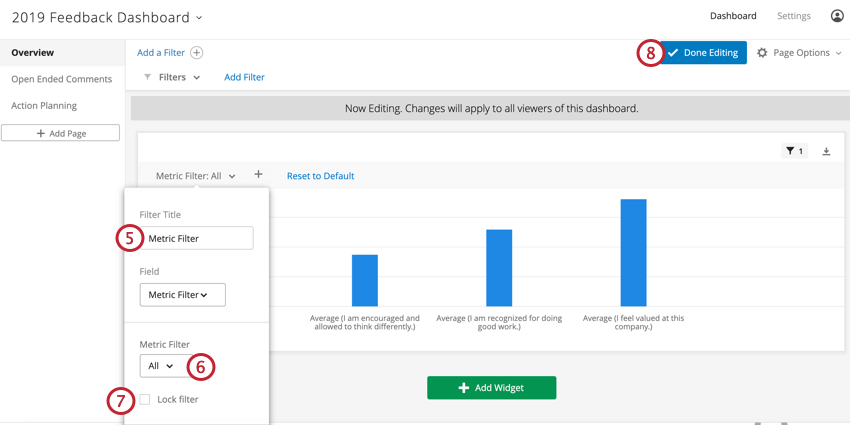
Task: Click the Add Filter link
Action: (x=244, y=77)
